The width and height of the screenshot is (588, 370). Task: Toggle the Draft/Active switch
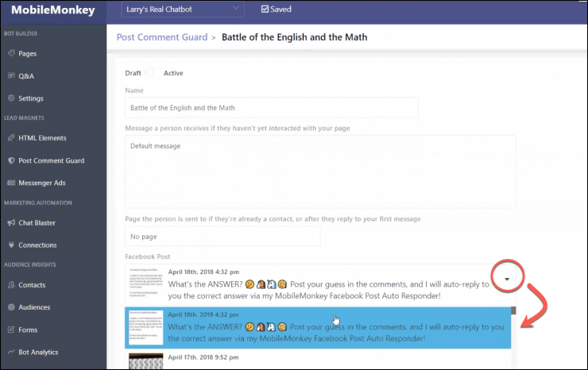[x=152, y=73]
